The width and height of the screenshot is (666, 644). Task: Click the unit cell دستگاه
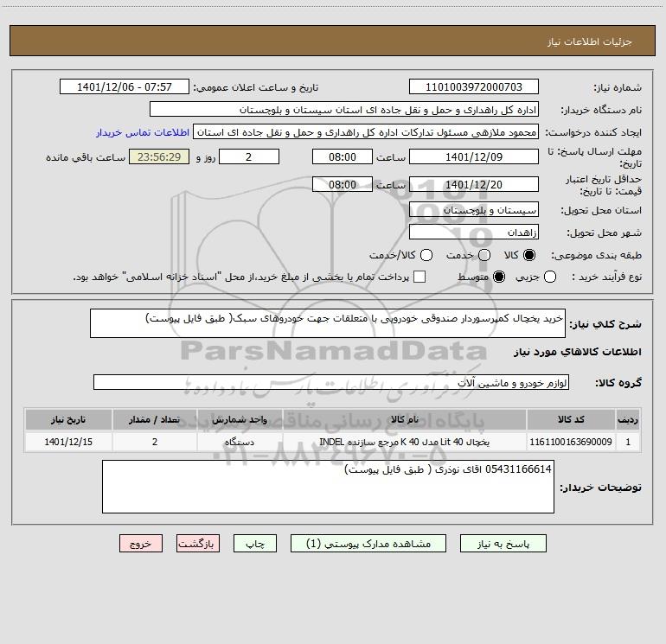pos(240,442)
